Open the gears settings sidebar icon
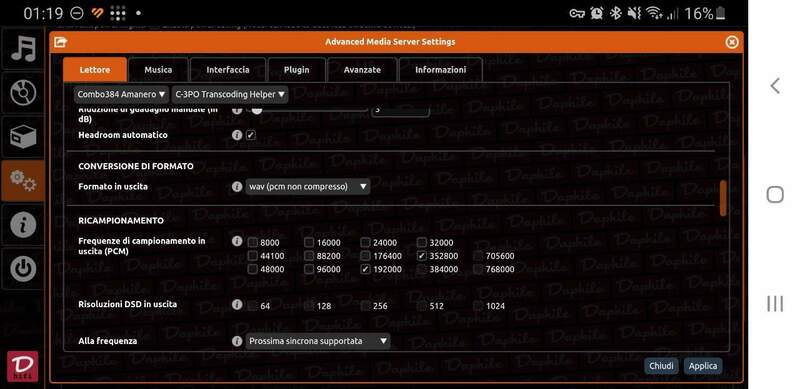 (x=23, y=181)
